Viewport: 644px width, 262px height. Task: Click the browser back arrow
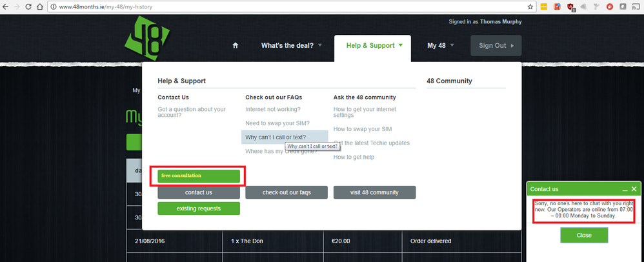(x=5, y=6)
